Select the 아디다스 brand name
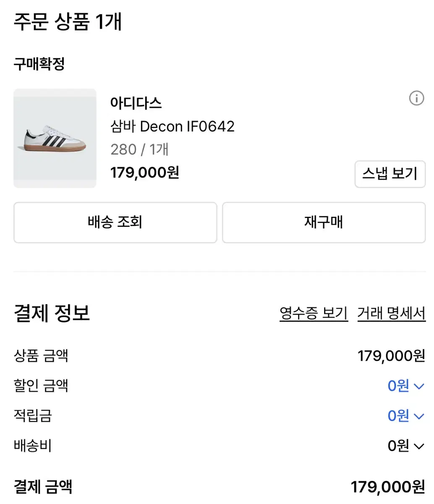Viewport: 434px width, 504px height. (x=136, y=103)
